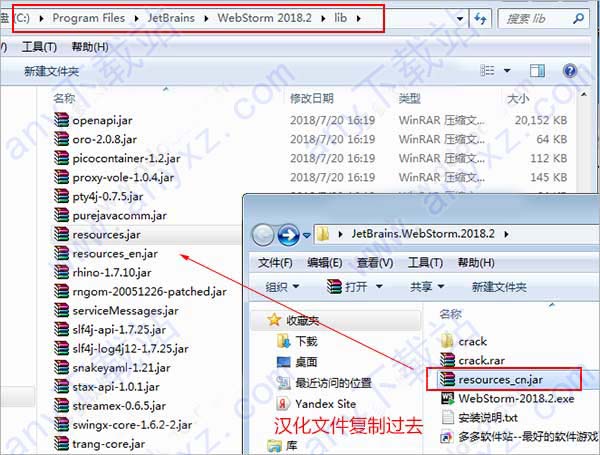The height and width of the screenshot is (455, 600).
Task: Expand the 打开 dropdown arrow
Action: click(379, 286)
